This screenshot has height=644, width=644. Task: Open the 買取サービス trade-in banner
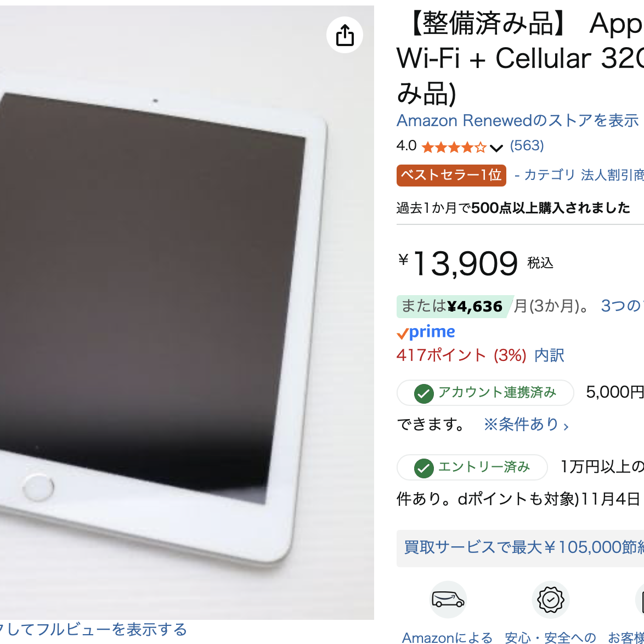point(520,549)
